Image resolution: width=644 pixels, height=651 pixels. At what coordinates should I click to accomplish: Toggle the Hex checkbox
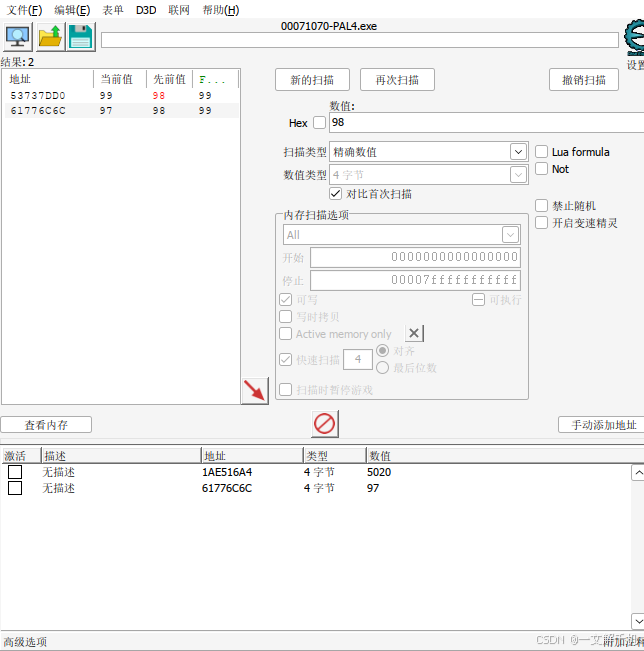319,123
